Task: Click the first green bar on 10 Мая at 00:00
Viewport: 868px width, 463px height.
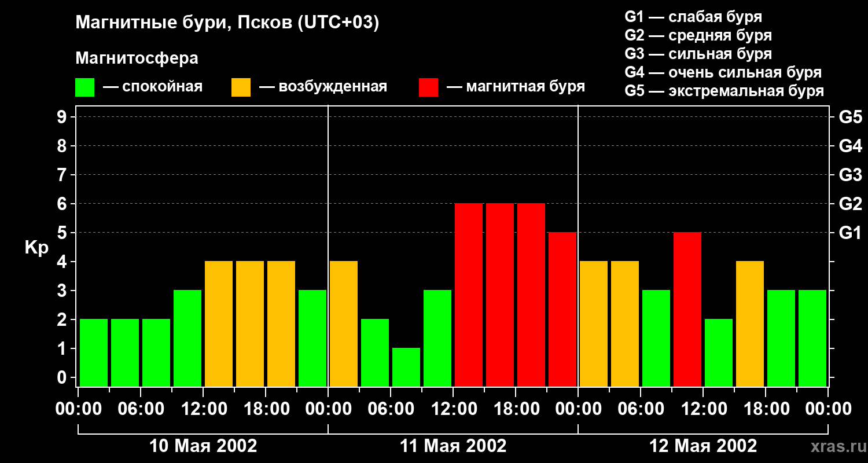Action: pos(94,352)
